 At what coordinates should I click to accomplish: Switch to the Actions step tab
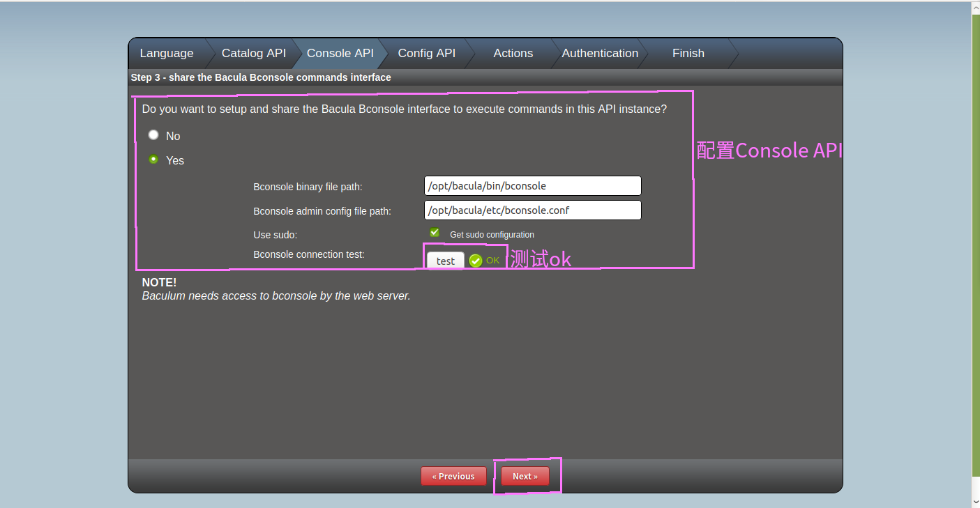[x=513, y=54]
